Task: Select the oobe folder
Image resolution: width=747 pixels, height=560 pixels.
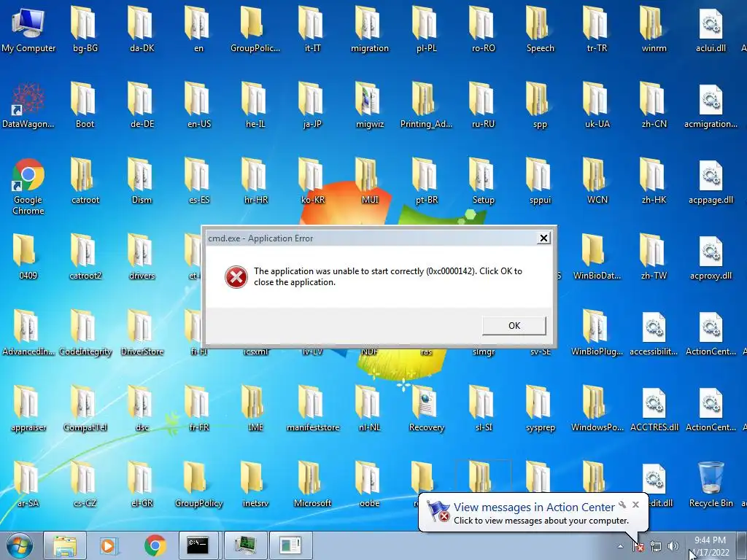Action: tap(370, 484)
